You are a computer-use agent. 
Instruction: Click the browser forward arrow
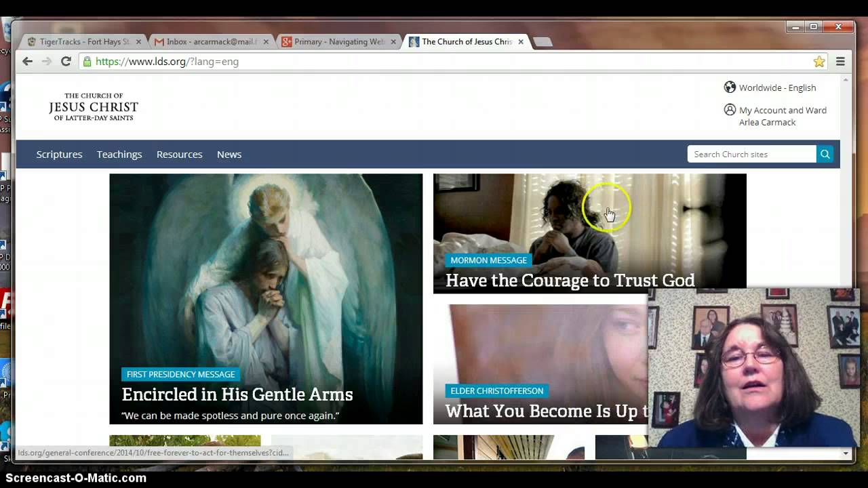click(46, 61)
